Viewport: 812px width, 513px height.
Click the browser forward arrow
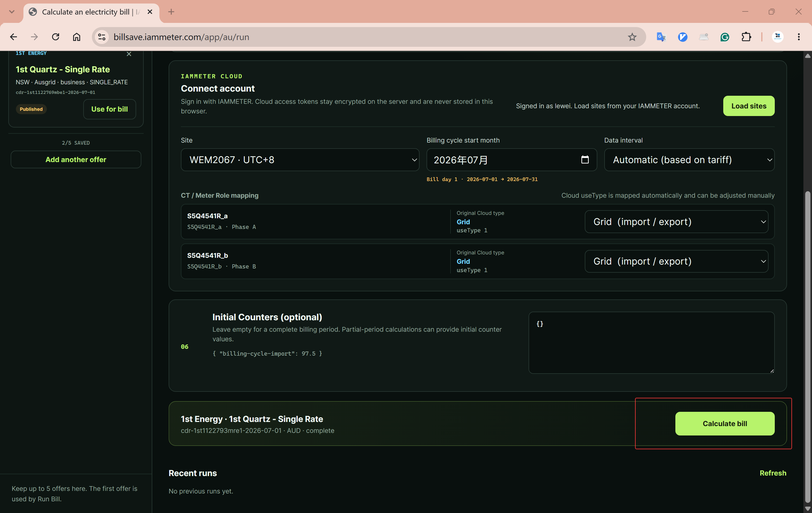34,37
